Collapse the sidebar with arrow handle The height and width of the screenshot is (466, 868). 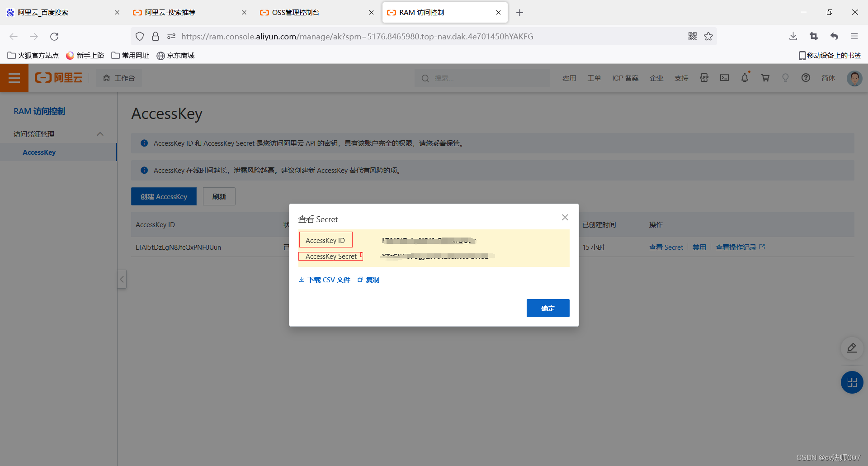[122, 279]
